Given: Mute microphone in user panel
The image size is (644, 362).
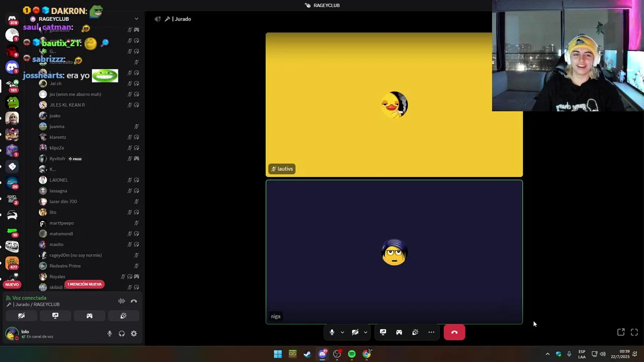Looking at the screenshot, I should (x=110, y=334).
